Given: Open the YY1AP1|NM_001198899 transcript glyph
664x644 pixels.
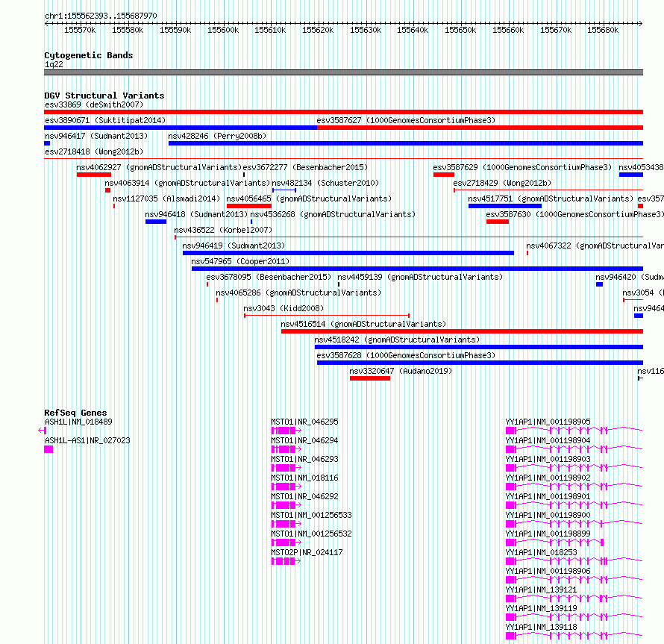Looking at the screenshot, I should tap(555, 543).
